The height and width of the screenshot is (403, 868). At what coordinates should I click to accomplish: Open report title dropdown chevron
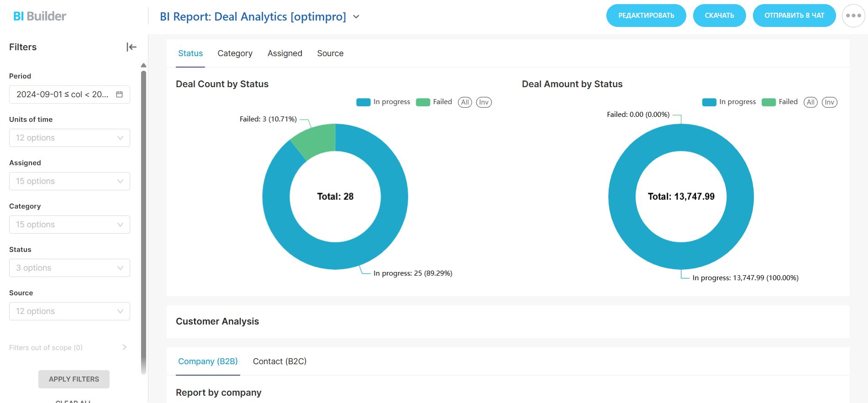coord(357,17)
